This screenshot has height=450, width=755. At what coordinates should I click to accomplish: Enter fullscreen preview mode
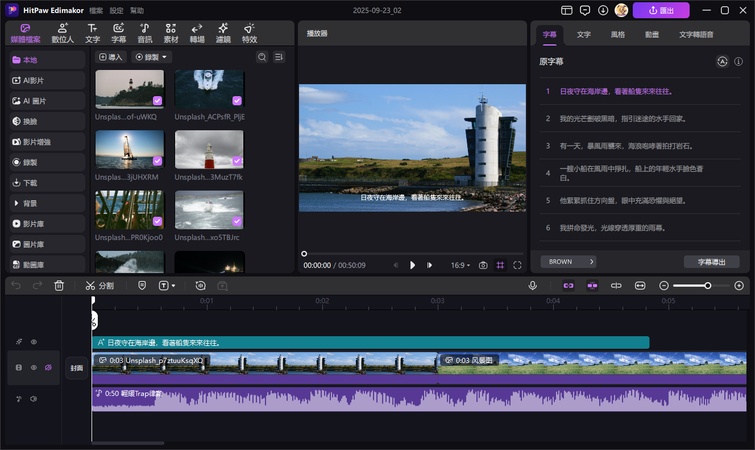click(x=517, y=265)
